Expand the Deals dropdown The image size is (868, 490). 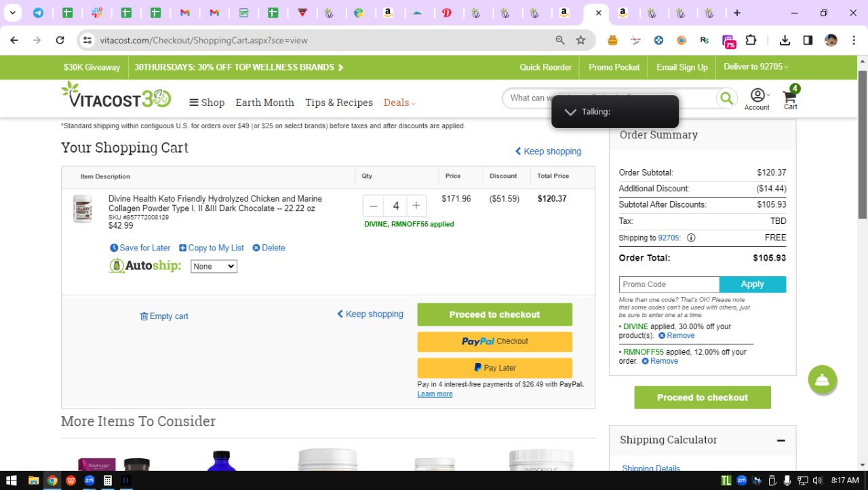(x=399, y=102)
